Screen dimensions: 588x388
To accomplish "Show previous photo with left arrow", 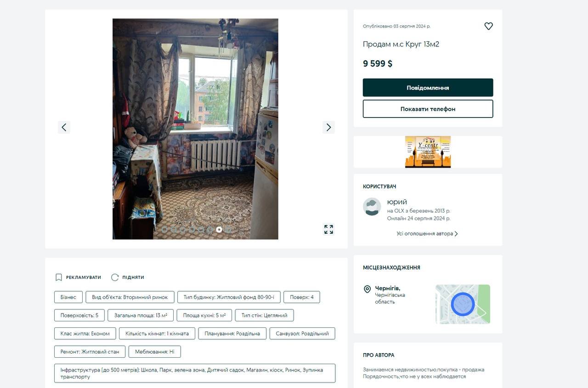I will [x=64, y=127].
